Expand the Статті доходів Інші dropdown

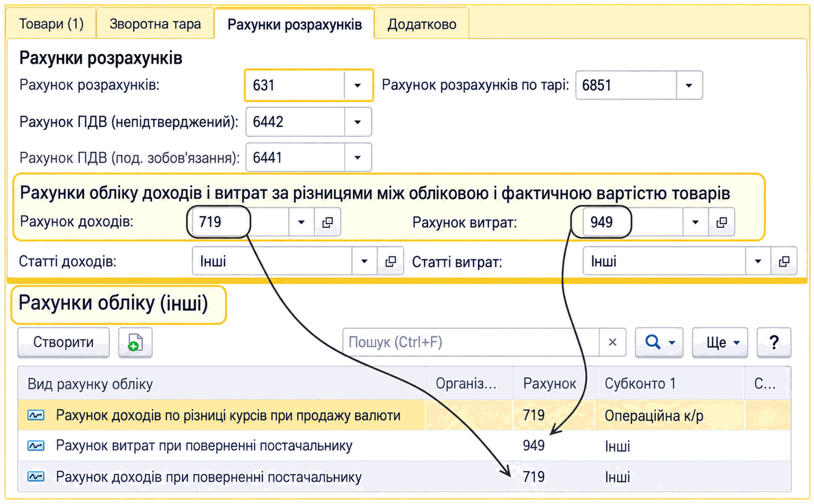coord(365,261)
